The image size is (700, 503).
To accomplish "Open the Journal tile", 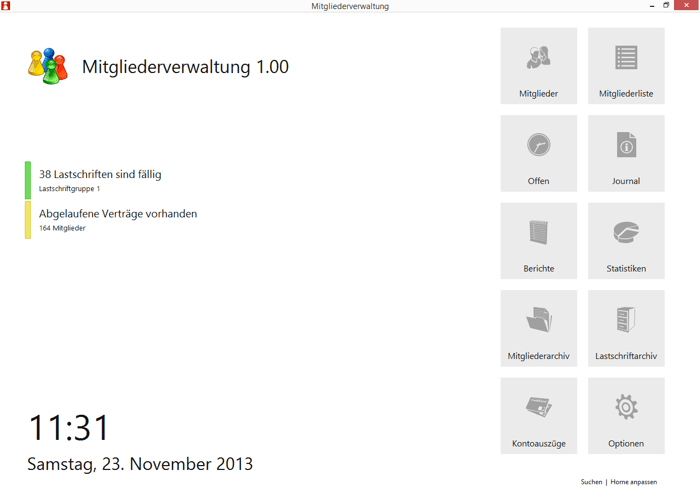I will 626,153.
